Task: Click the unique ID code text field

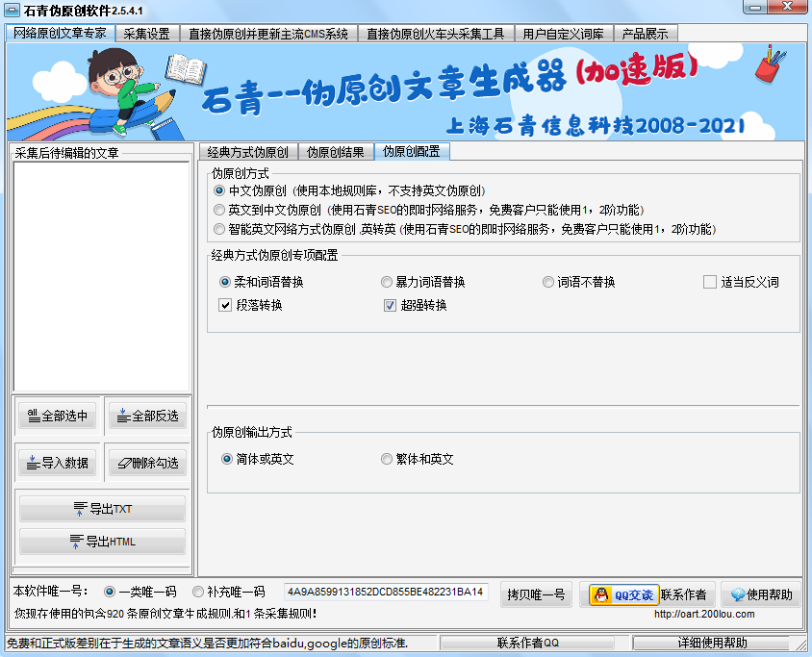Action: click(x=386, y=592)
